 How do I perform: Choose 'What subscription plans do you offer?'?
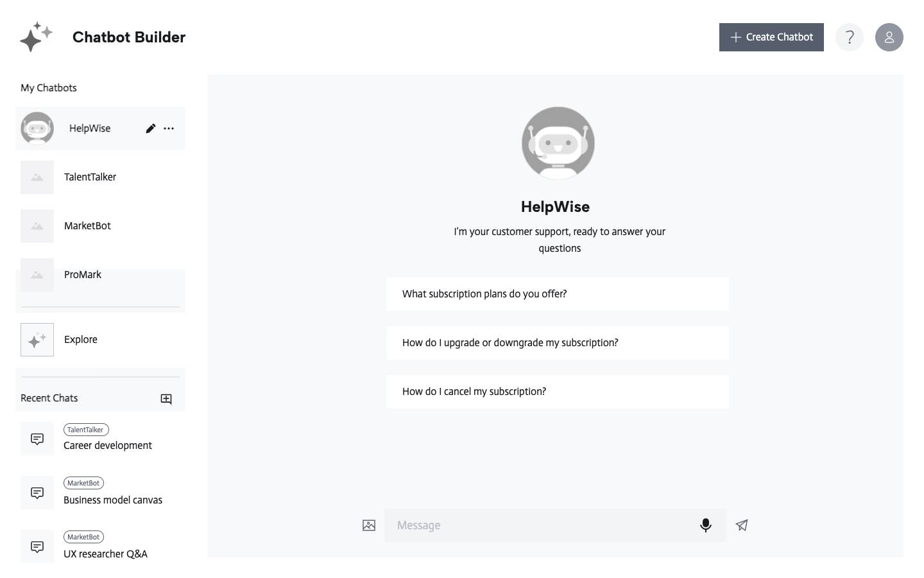tap(557, 294)
